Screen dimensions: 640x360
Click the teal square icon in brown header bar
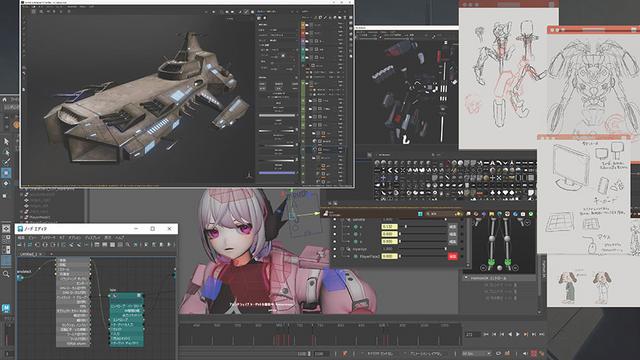(420, 214)
